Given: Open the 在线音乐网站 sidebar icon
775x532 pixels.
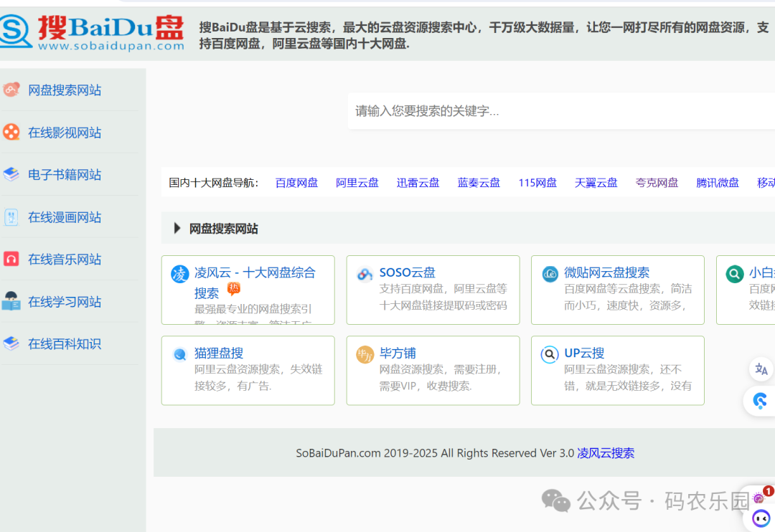Looking at the screenshot, I should point(12,259).
